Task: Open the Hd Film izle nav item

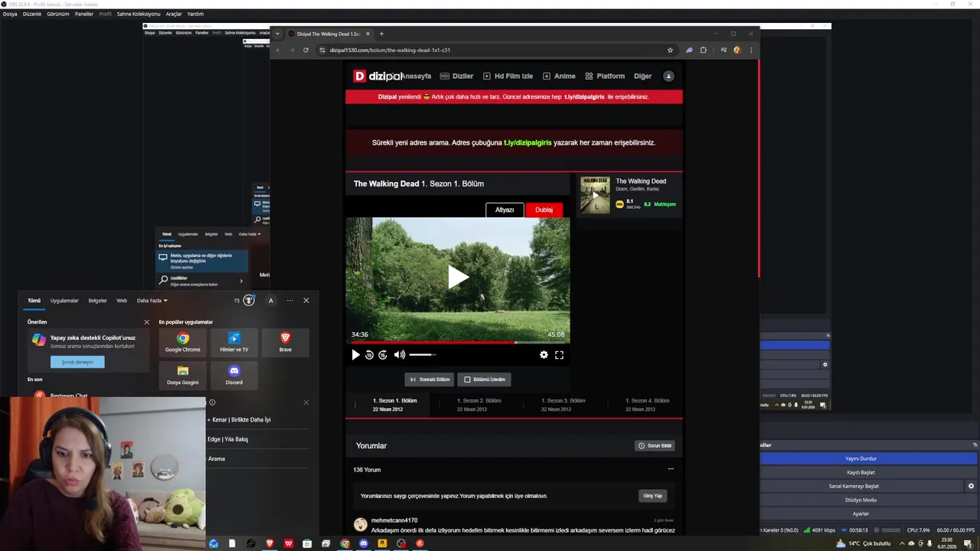Action: point(508,76)
